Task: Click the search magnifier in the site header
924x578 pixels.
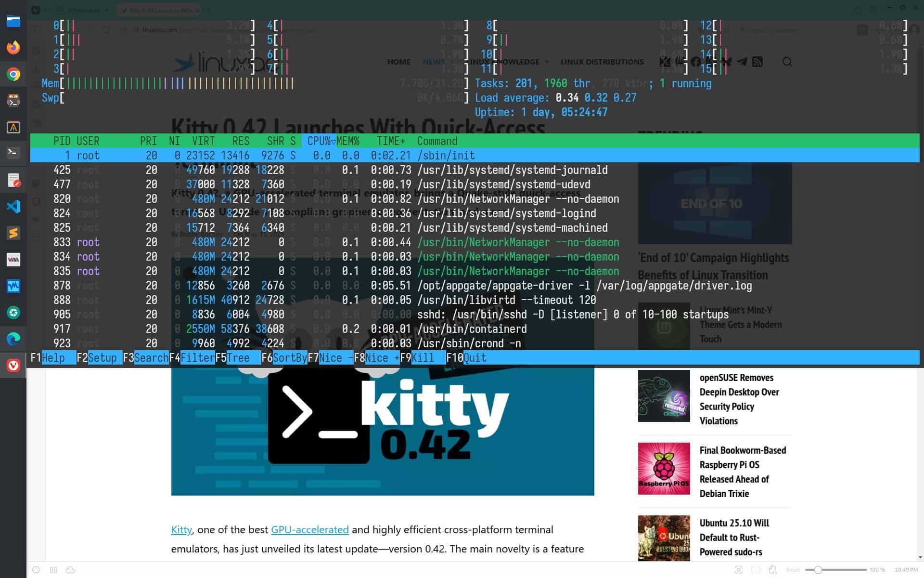Action: click(787, 62)
